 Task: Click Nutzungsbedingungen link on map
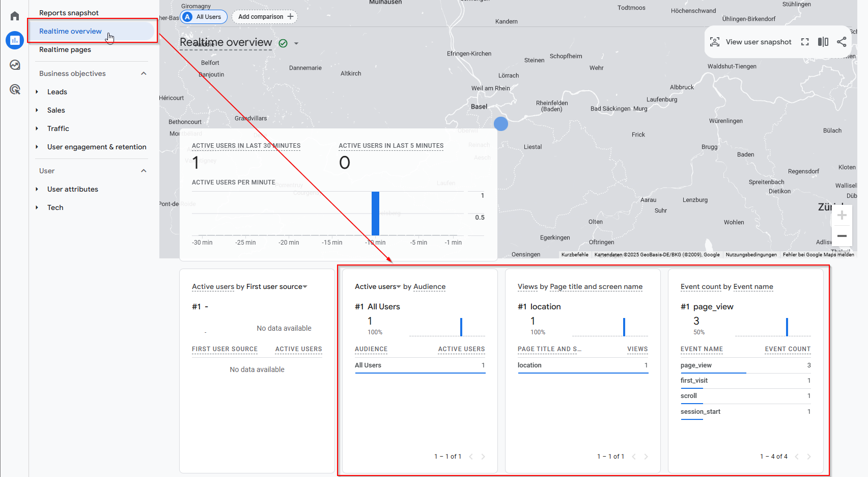(x=751, y=254)
